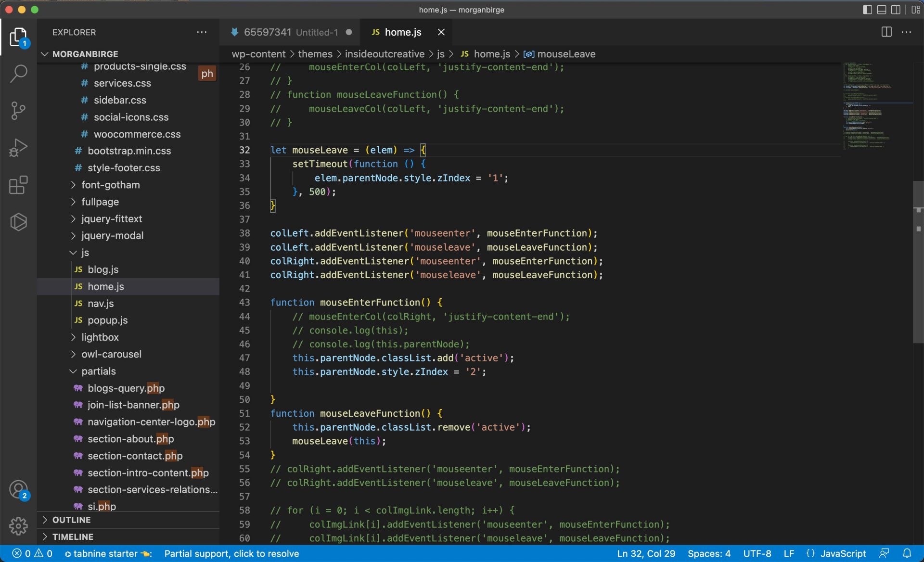This screenshot has height=562, width=924.
Task: Open the Explorer view in activity bar
Action: (18, 37)
